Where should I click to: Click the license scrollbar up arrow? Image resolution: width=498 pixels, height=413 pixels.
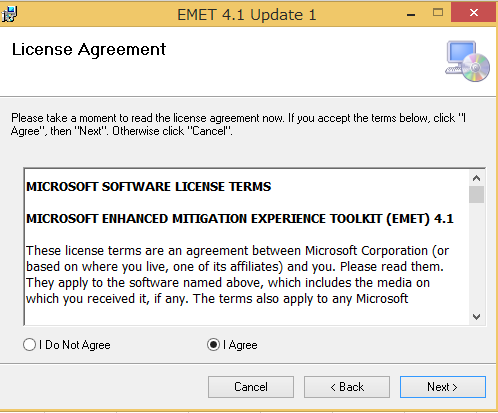[x=476, y=178]
